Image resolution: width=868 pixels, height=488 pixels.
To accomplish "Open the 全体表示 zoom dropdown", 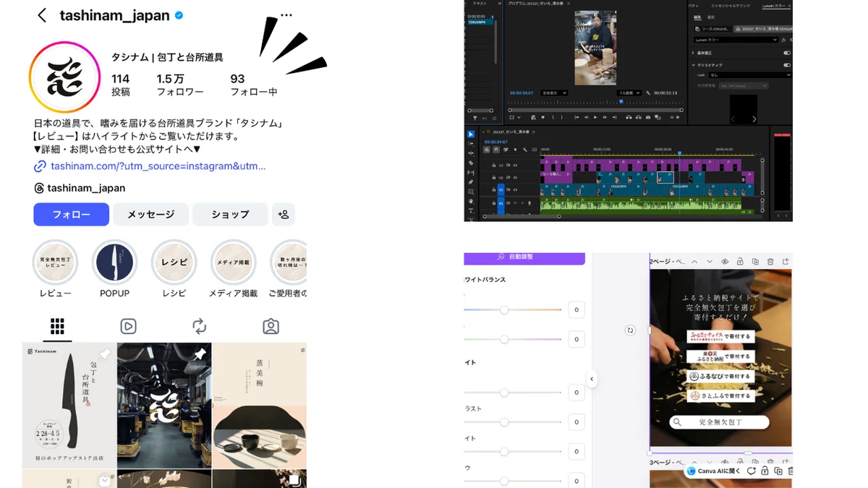I will tap(554, 93).
